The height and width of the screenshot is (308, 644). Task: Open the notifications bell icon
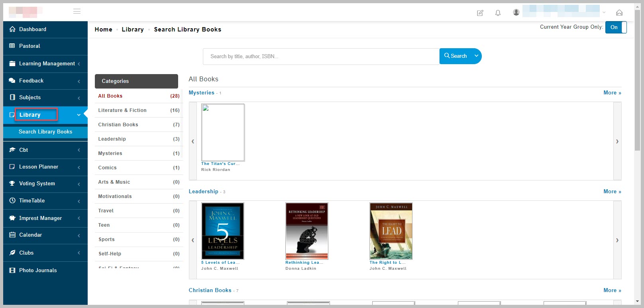click(498, 13)
